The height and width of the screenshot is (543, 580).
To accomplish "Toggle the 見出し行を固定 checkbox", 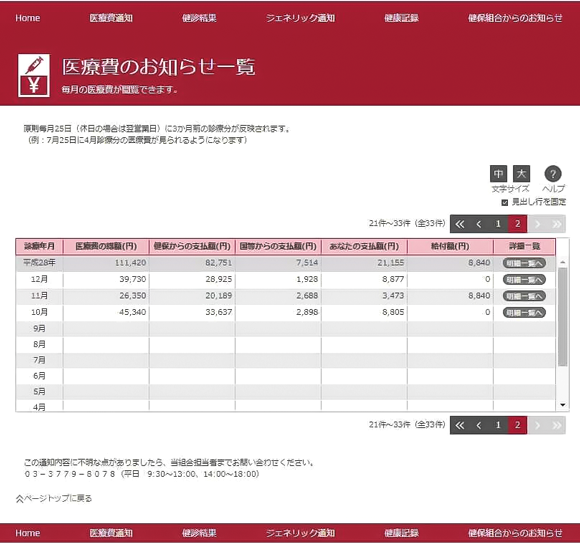I will click(x=505, y=202).
